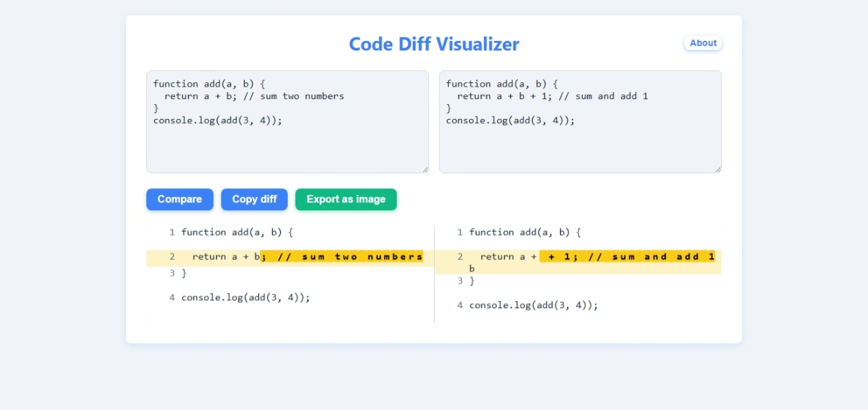Click line number 3 in right diff pane
The height and width of the screenshot is (410, 868).
pos(460,281)
